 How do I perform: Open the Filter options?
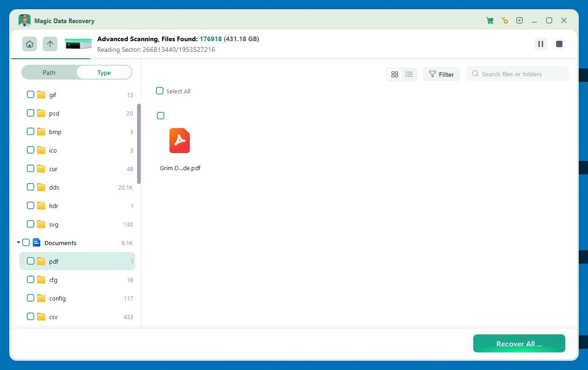441,74
